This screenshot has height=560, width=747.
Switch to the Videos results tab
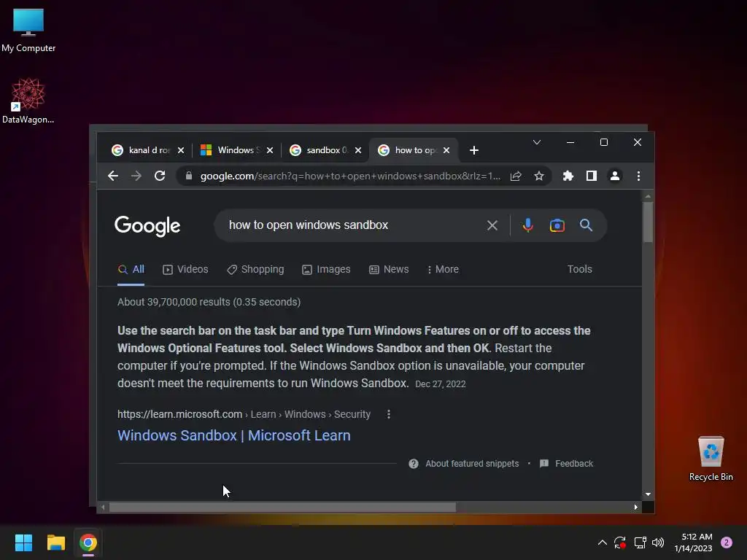(x=185, y=270)
